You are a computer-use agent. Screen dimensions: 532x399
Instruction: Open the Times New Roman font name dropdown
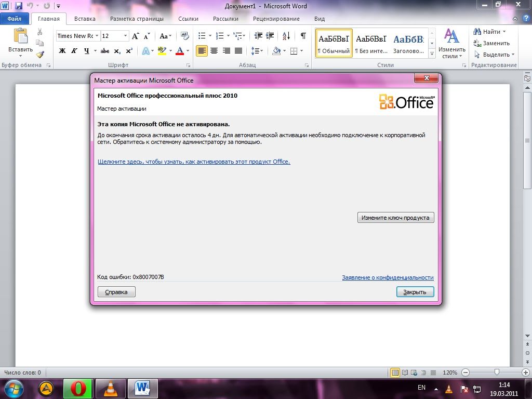[x=97, y=36]
